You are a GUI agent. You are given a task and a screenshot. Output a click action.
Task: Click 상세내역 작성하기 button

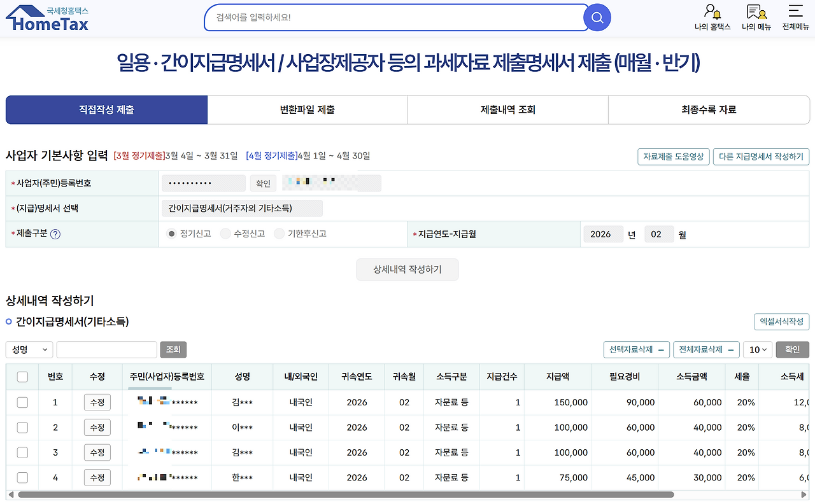point(407,270)
